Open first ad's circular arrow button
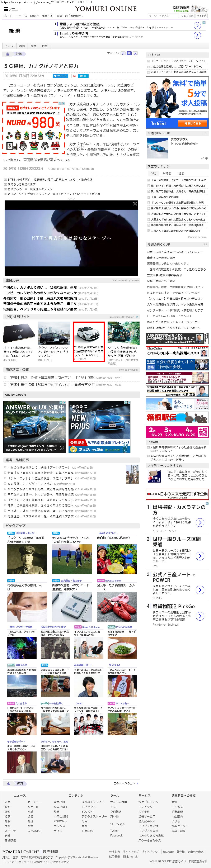The width and height of the screenshot is (211, 868). 197,26
